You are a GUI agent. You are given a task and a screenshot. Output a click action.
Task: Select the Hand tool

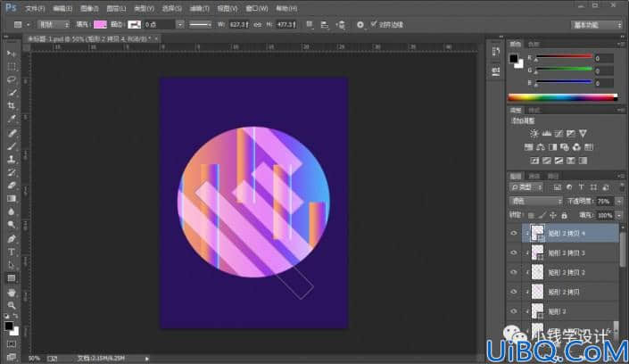click(x=12, y=292)
